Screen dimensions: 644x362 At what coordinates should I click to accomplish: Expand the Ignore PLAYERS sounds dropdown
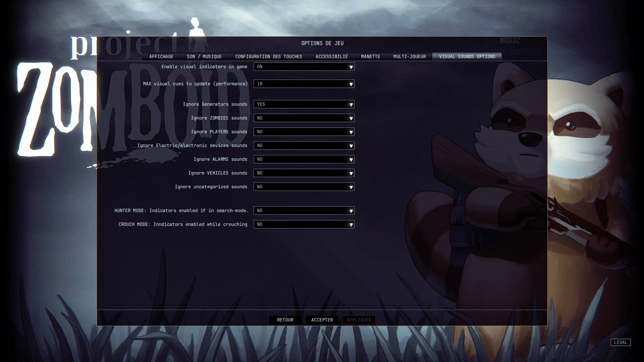click(304, 132)
